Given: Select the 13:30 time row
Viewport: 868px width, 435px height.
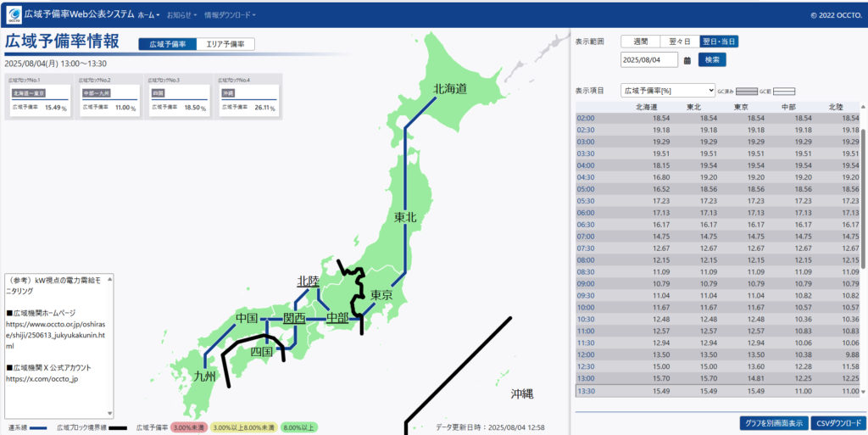Looking at the screenshot, I should coord(717,391).
